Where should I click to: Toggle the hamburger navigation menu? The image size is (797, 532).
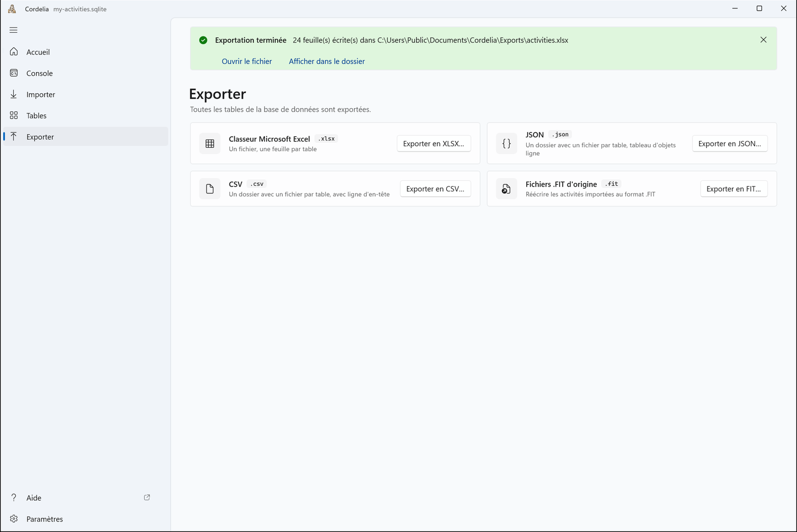point(14,30)
